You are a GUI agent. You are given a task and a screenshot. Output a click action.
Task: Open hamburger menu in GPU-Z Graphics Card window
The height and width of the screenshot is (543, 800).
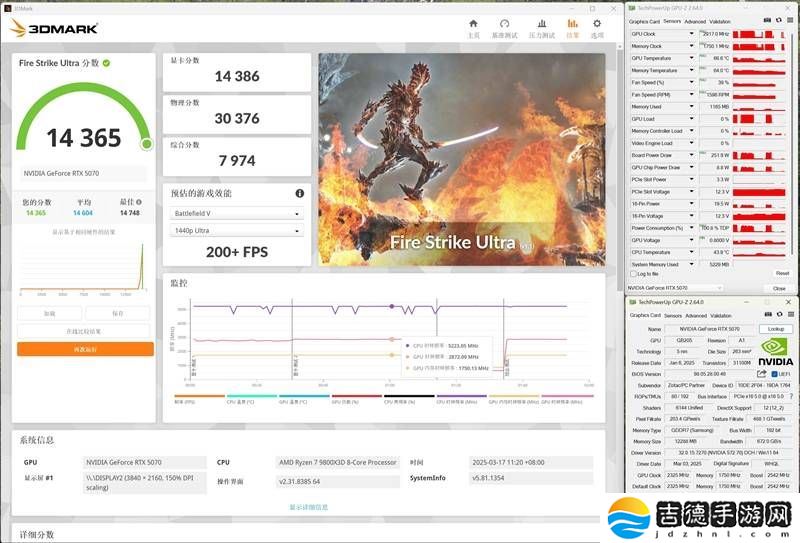pos(790,314)
